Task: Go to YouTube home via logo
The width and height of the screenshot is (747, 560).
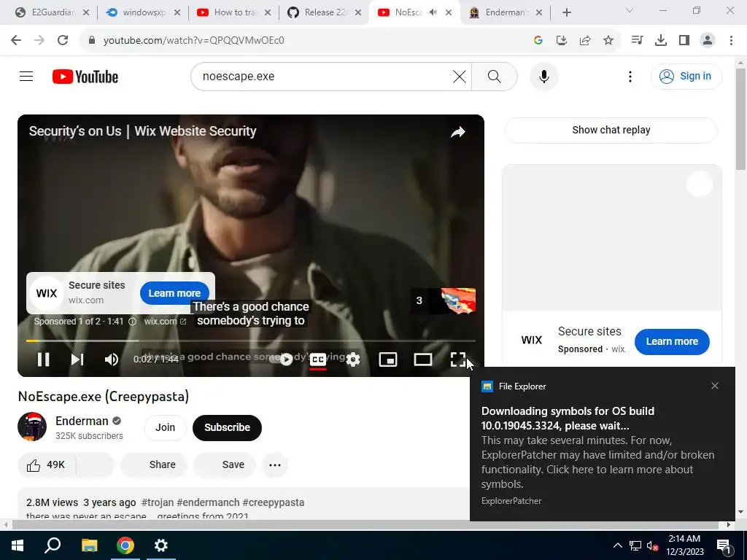Action: pos(85,76)
